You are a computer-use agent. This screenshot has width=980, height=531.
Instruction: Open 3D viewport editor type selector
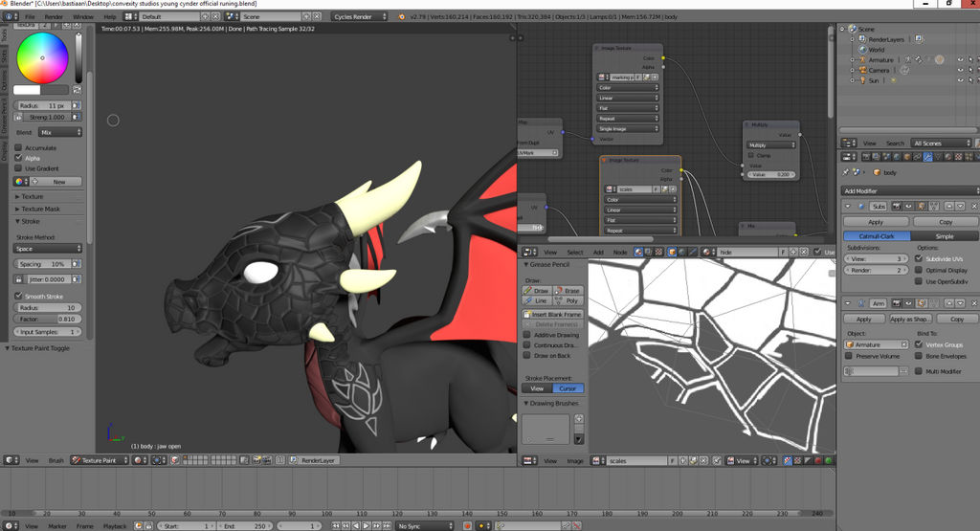pyautogui.click(x=11, y=460)
